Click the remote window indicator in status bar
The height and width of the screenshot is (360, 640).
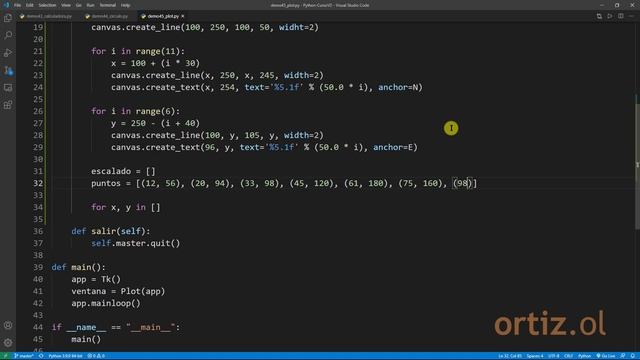point(5,356)
